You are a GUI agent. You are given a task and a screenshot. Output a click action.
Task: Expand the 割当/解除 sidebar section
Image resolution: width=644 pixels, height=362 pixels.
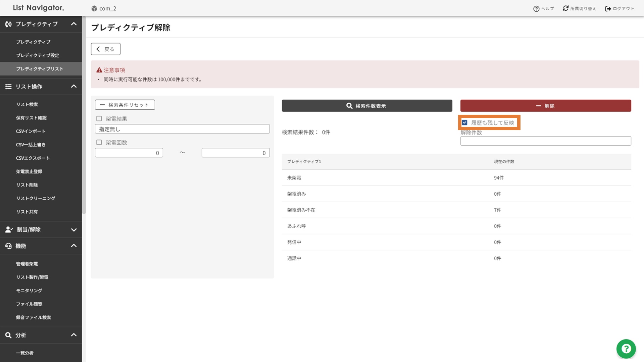point(73,230)
